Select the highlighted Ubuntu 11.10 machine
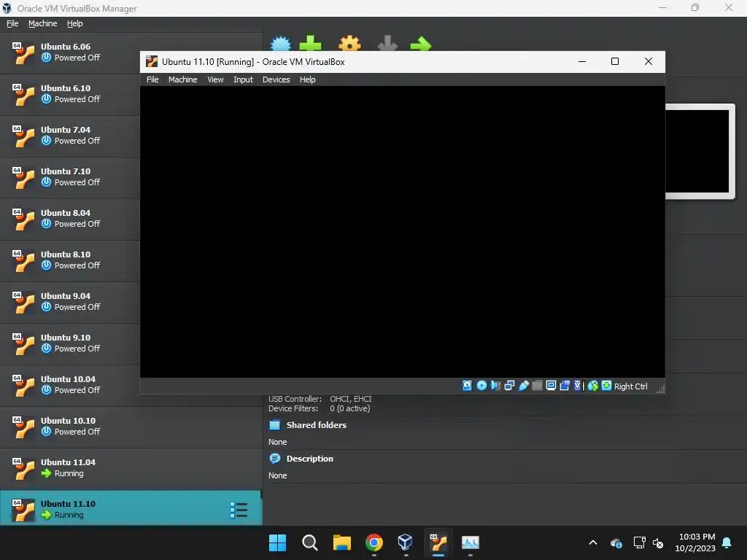747x560 pixels. pos(131,508)
